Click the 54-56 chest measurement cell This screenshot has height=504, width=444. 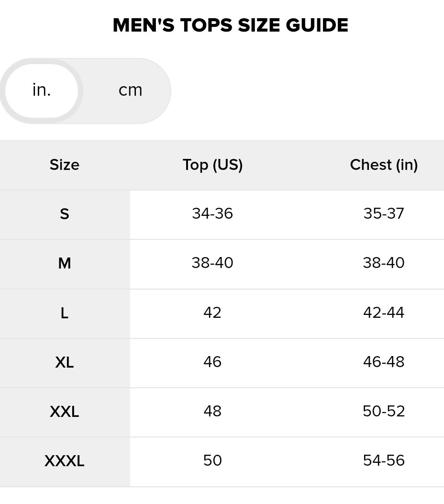[x=384, y=461]
